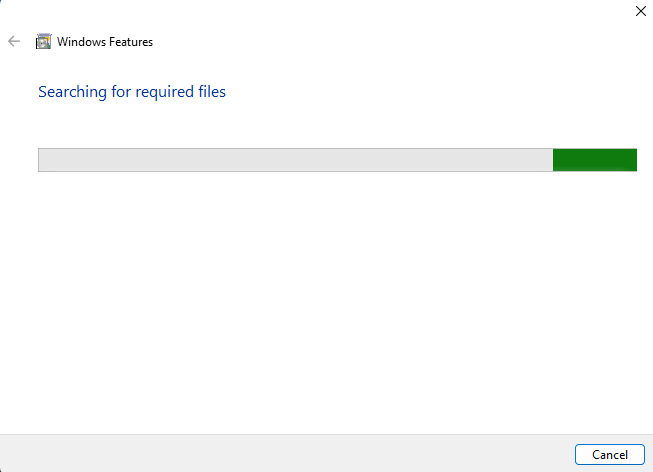Go back using the back arrow
Screen dimensions: 653x472
(14, 42)
